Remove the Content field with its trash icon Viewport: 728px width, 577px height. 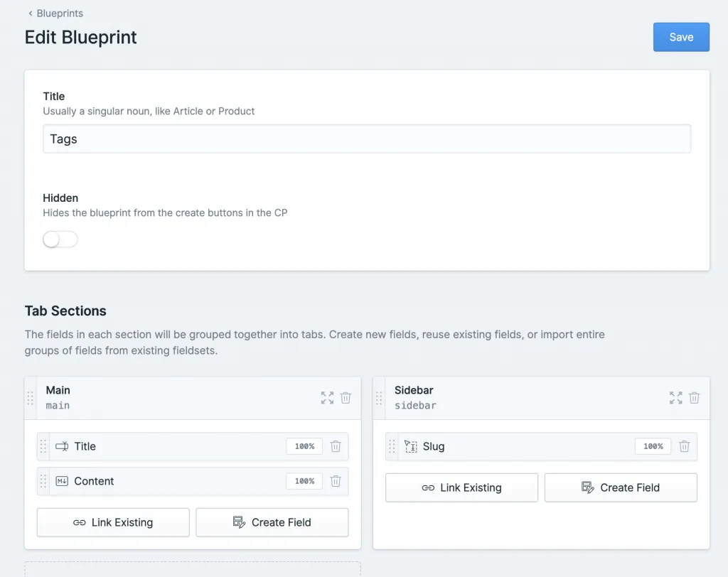tap(336, 481)
